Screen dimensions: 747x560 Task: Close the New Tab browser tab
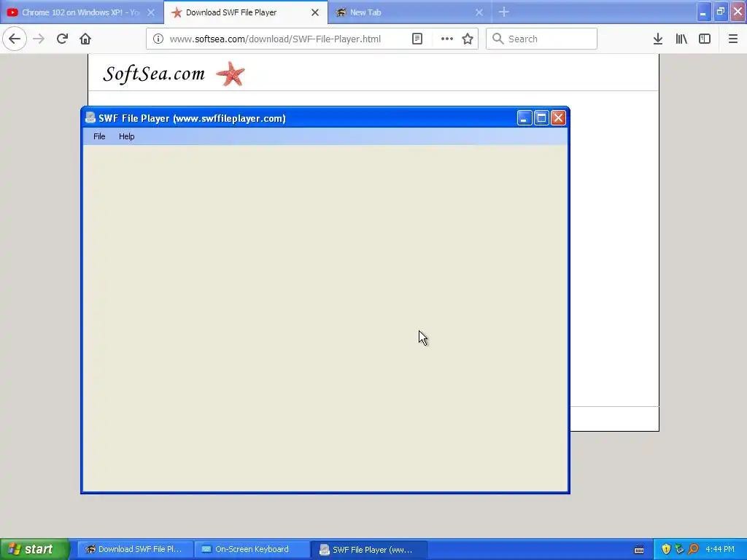479,12
